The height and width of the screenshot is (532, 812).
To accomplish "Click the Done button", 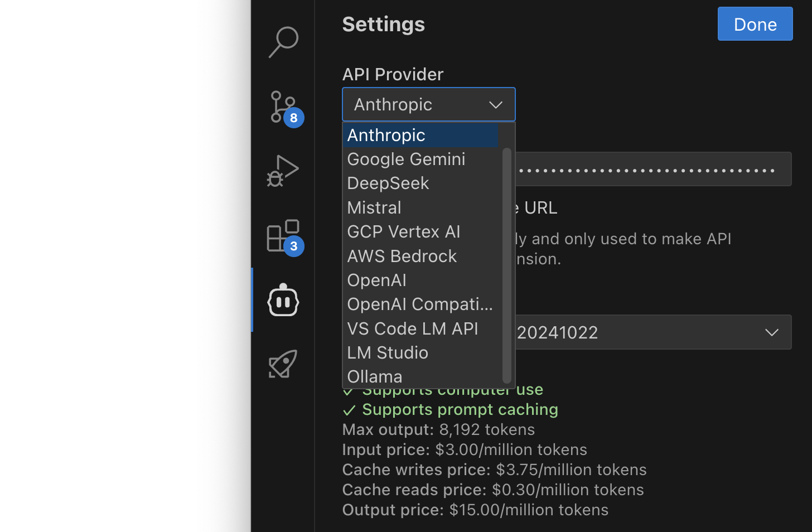I will point(755,24).
